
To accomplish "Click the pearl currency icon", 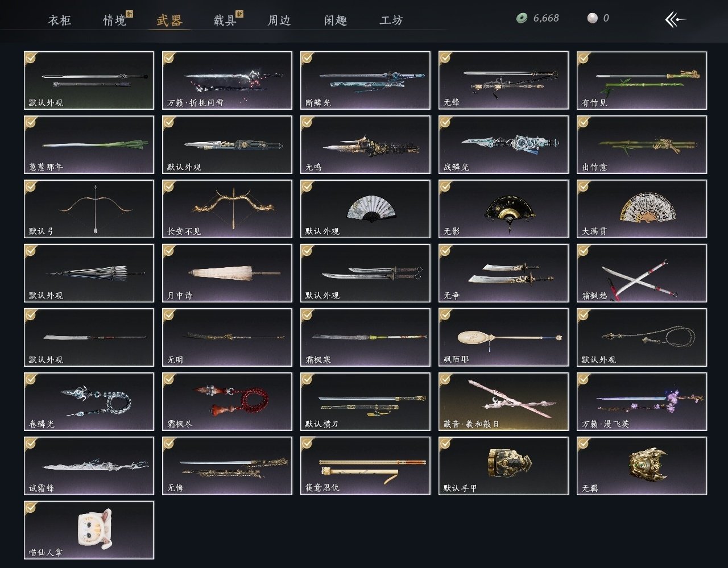I will coord(593,18).
